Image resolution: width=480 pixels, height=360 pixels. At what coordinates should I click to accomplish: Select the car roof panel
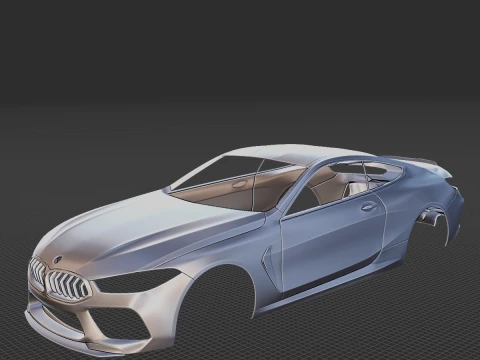click(x=293, y=154)
